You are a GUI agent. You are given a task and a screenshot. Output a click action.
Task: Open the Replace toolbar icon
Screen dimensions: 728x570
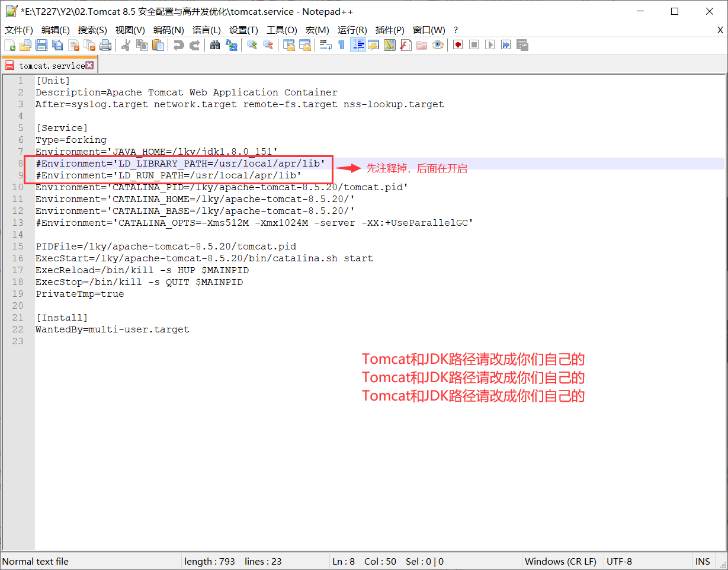pos(232,45)
